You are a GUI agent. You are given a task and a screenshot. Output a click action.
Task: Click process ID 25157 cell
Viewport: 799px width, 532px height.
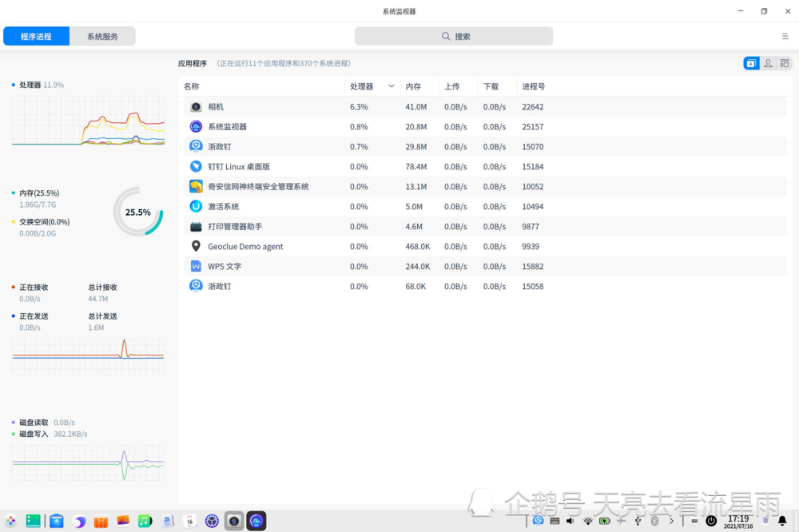(x=532, y=126)
